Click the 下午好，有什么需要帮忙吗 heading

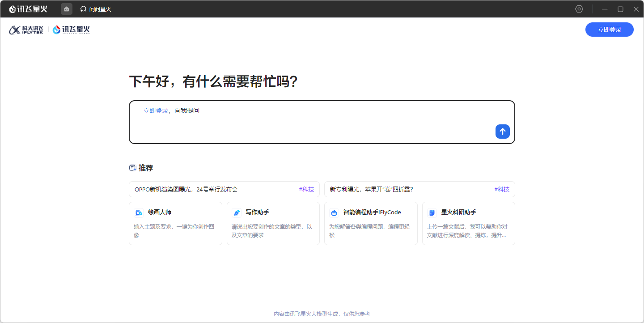coord(213,82)
